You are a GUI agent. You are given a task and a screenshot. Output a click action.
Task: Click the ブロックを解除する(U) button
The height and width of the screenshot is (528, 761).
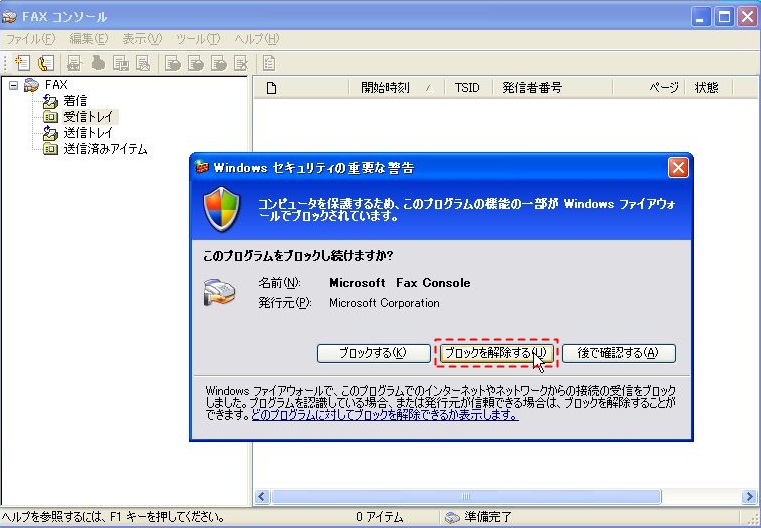[496, 353]
